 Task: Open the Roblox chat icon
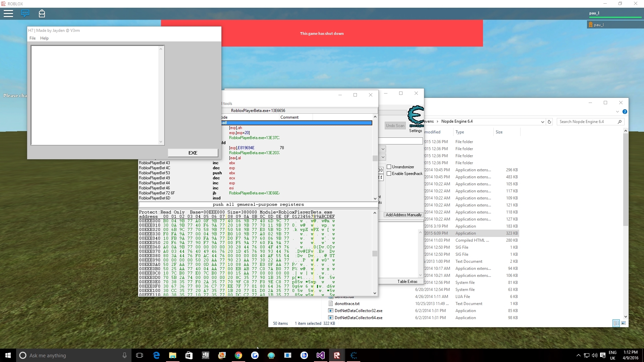tap(25, 13)
